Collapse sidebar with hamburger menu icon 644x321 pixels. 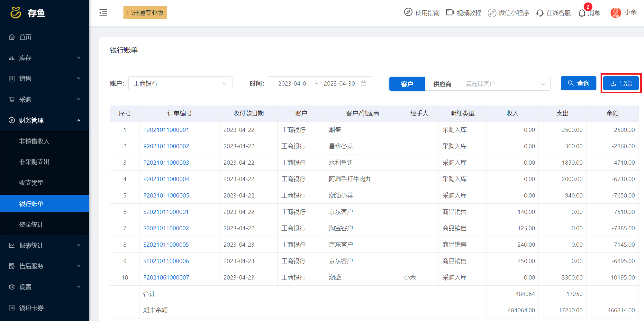103,13
